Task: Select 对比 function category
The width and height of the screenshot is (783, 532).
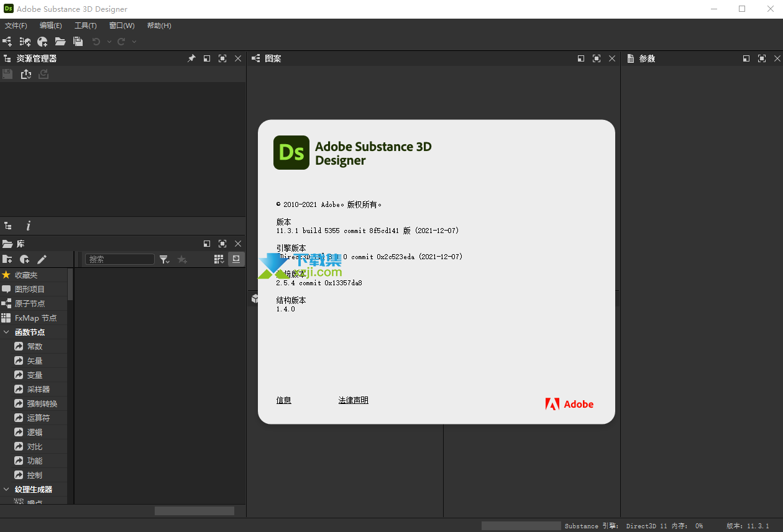Action: point(34,446)
